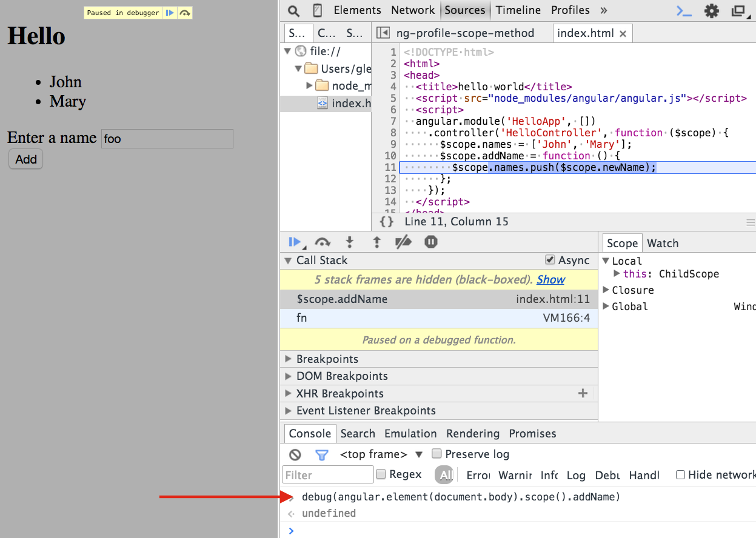
Task: Open the ng-profile-scope-method editor tab
Action: (x=465, y=33)
